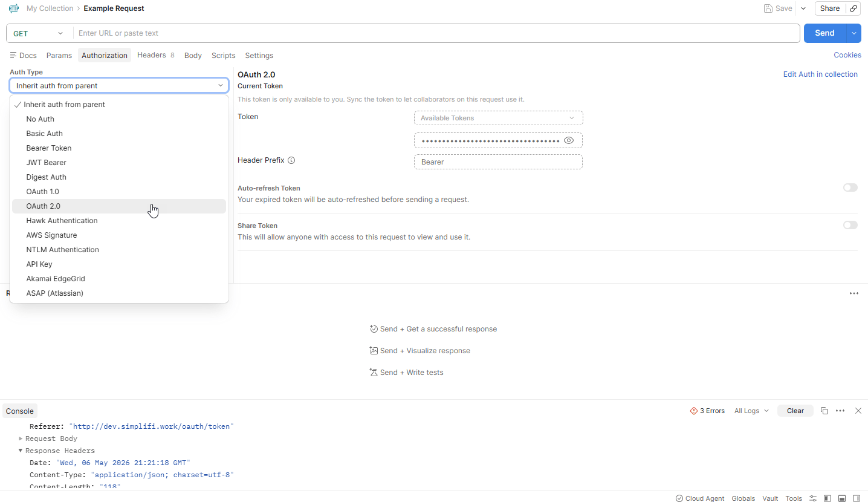Image resolution: width=868 pixels, height=502 pixels.
Task: Choose Send + Visualize response
Action: [419, 351]
